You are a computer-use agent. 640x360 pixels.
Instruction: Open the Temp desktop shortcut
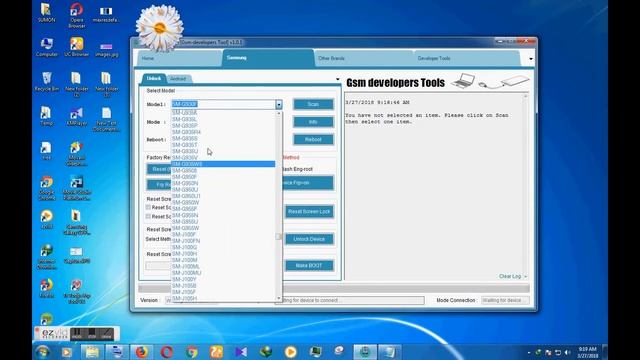pos(46,116)
